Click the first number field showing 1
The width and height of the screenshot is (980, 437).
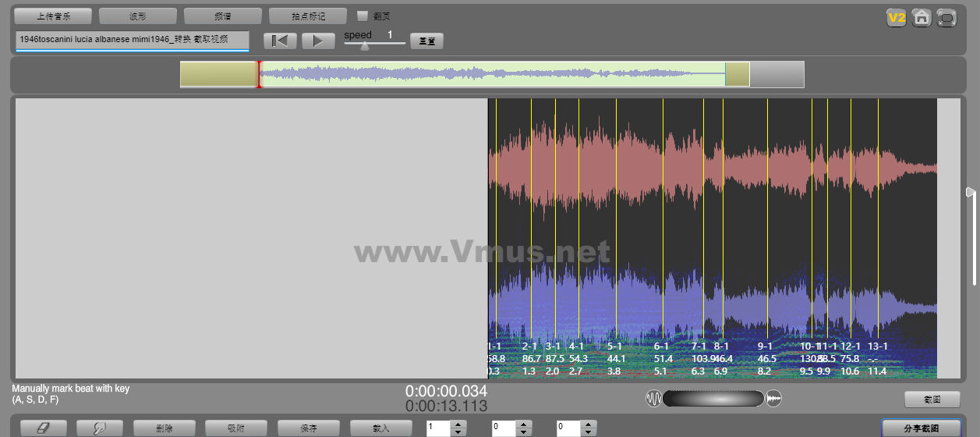[439, 428]
